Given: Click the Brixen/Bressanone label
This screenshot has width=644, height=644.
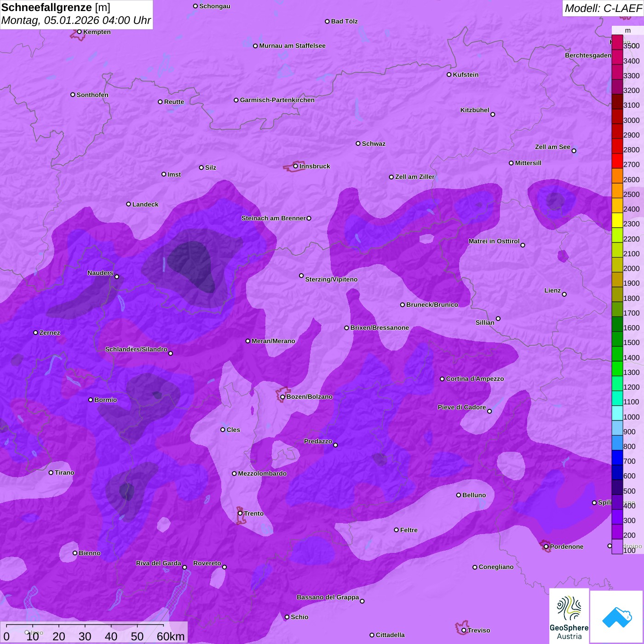Looking at the screenshot, I should [x=379, y=328].
